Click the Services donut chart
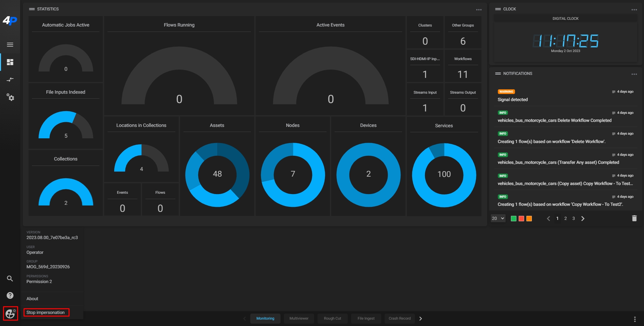 pos(444,175)
